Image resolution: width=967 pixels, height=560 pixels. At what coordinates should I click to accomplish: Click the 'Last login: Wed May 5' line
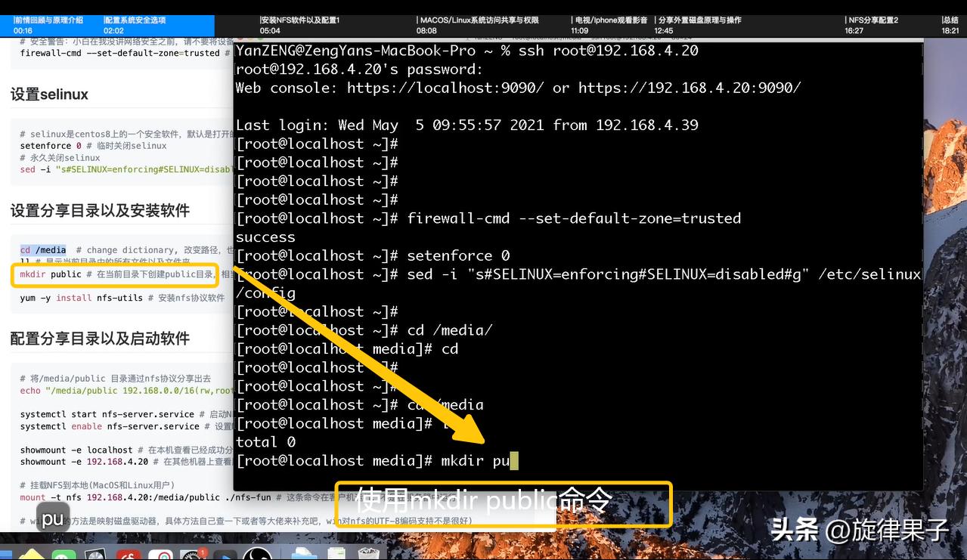pos(467,125)
